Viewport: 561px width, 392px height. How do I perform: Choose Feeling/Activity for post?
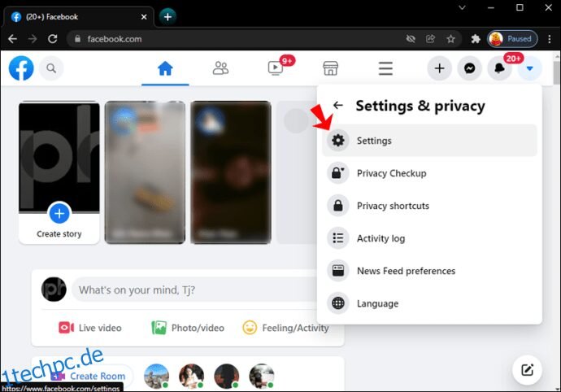(285, 328)
